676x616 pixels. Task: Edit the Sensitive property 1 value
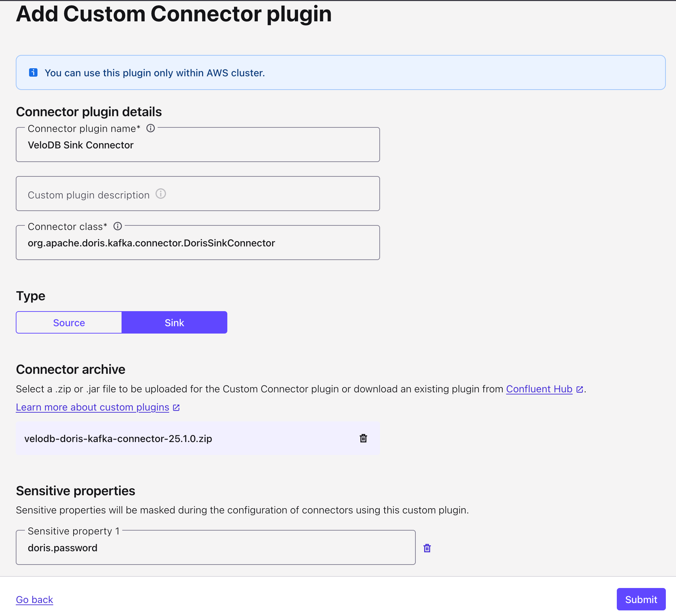pyautogui.click(x=215, y=548)
